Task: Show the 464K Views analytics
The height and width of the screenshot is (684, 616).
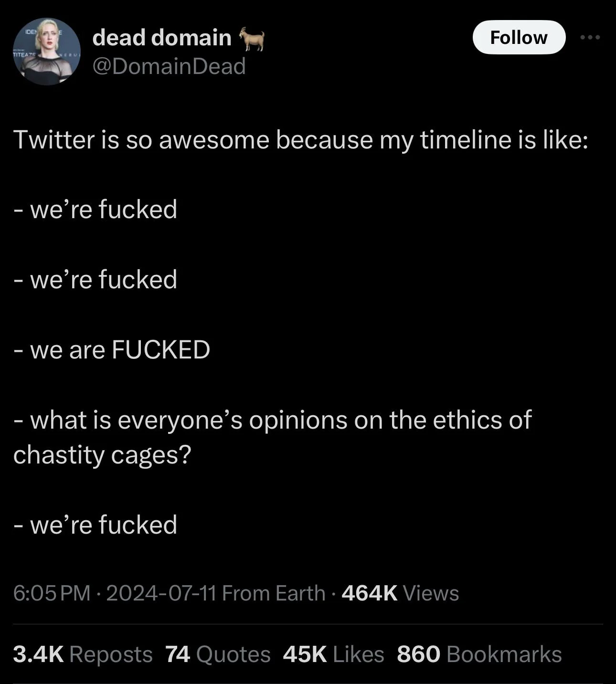Action: (x=400, y=593)
